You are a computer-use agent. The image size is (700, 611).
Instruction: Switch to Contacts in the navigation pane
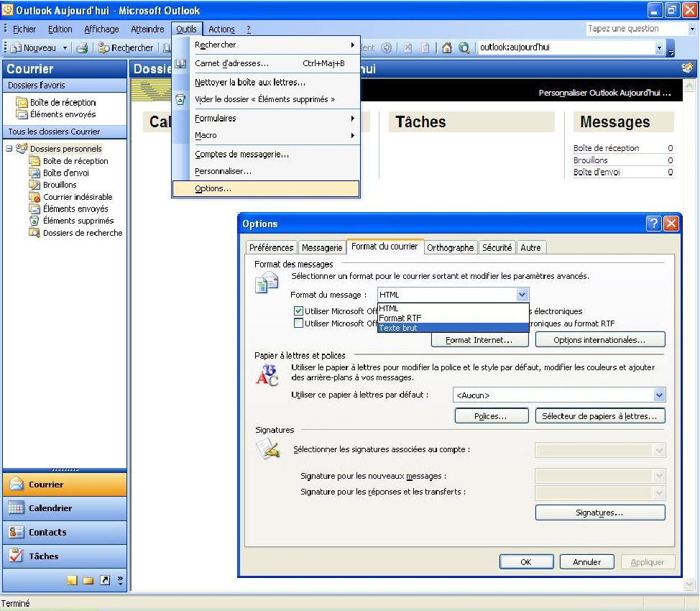tap(65, 533)
